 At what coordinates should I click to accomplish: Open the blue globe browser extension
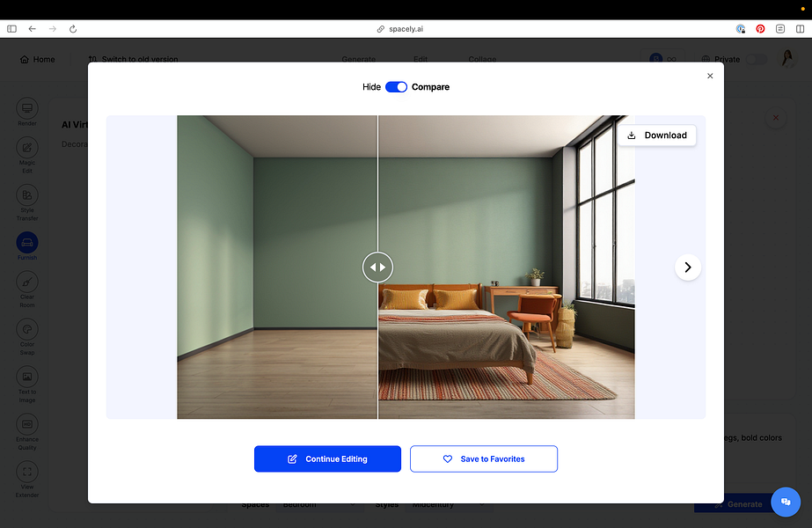point(741,29)
